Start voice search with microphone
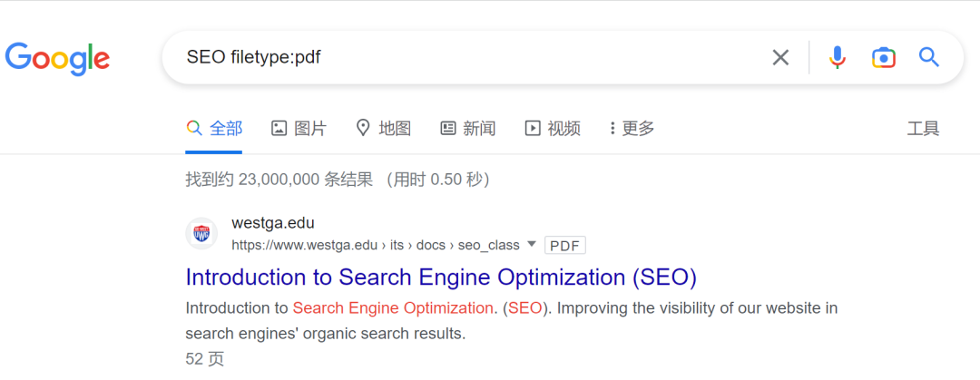This screenshot has width=980, height=380. 838,58
